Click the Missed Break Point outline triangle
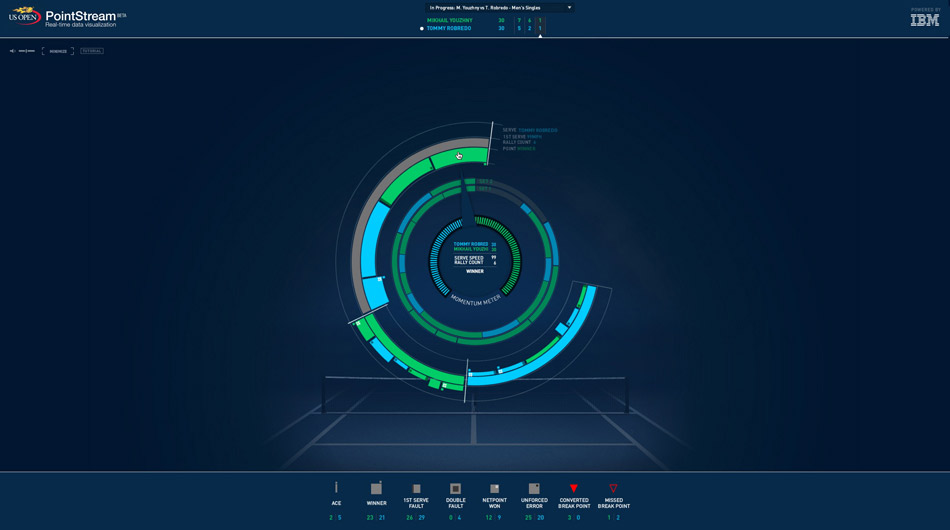950x530 pixels. pyautogui.click(x=613, y=488)
